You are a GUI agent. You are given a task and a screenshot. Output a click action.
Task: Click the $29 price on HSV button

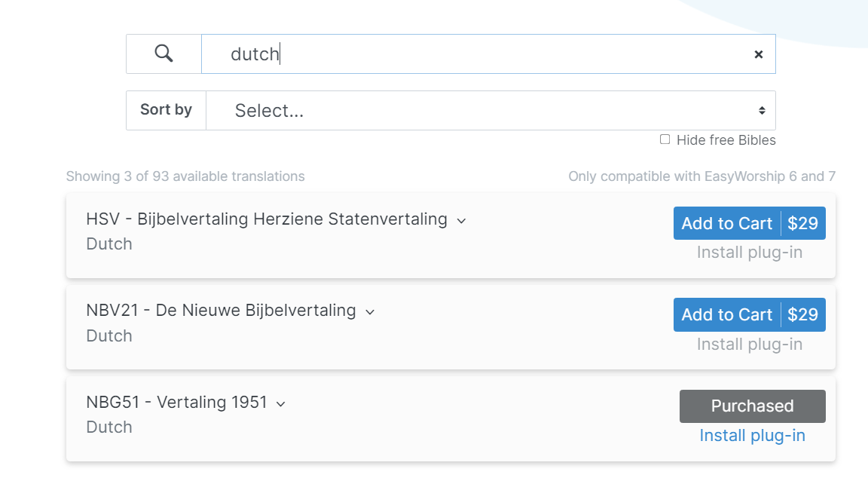802,223
